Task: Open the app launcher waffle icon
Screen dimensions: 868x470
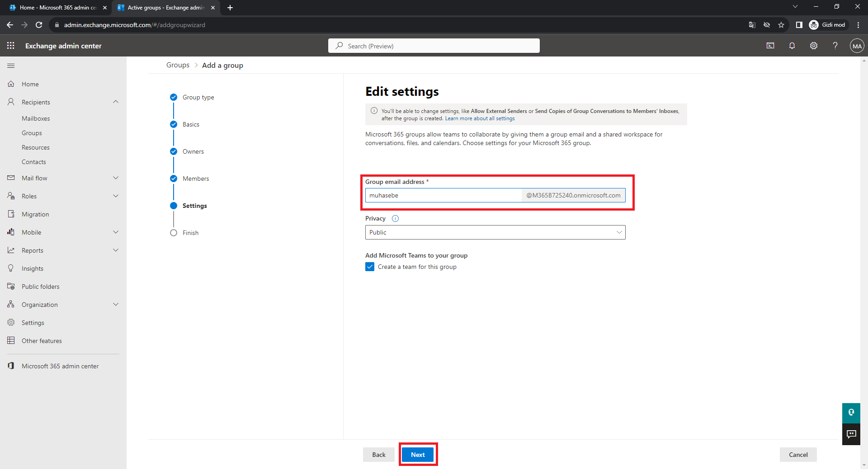Action: pos(11,46)
